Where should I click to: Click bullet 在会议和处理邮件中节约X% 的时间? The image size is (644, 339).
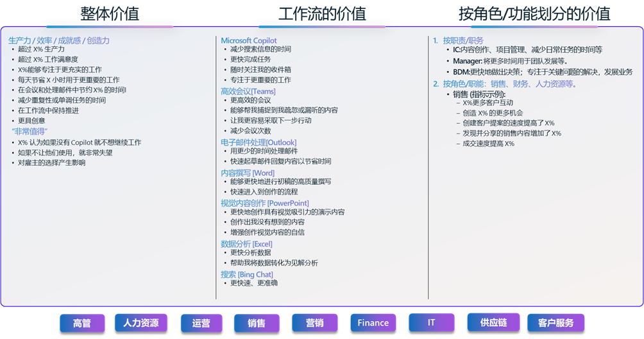click(72, 90)
